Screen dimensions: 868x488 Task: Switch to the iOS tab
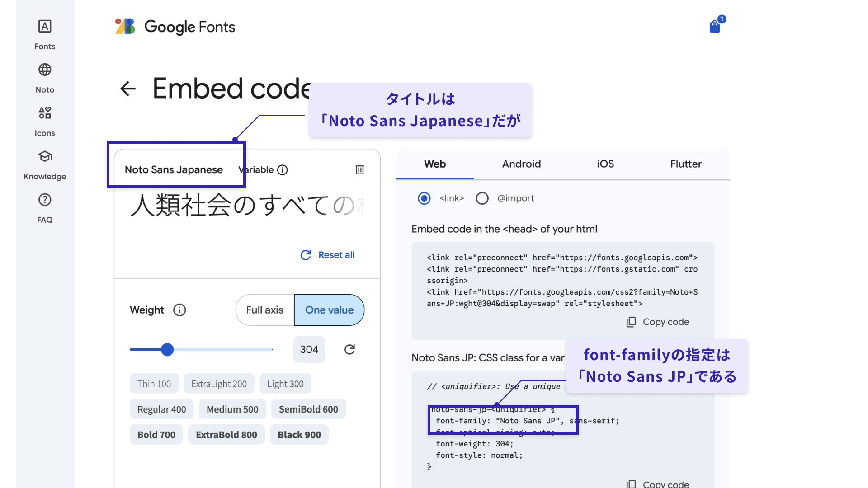pyautogui.click(x=605, y=164)
